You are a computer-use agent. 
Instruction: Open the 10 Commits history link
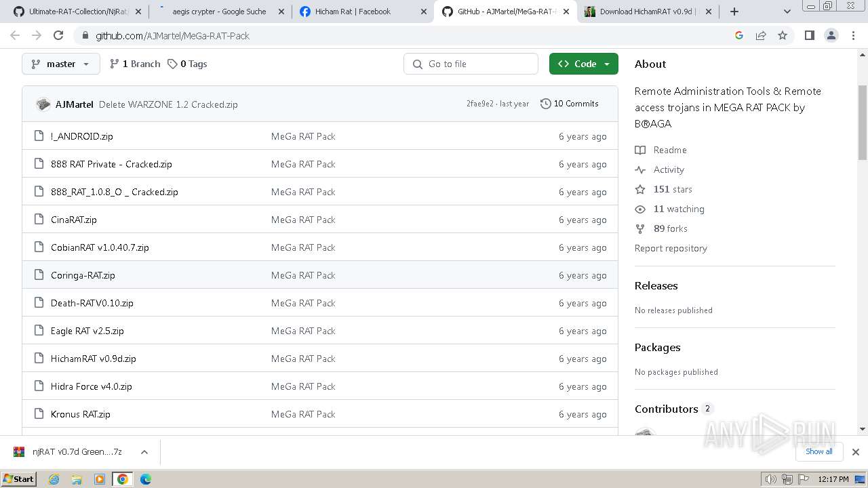[x=570, y=104]
